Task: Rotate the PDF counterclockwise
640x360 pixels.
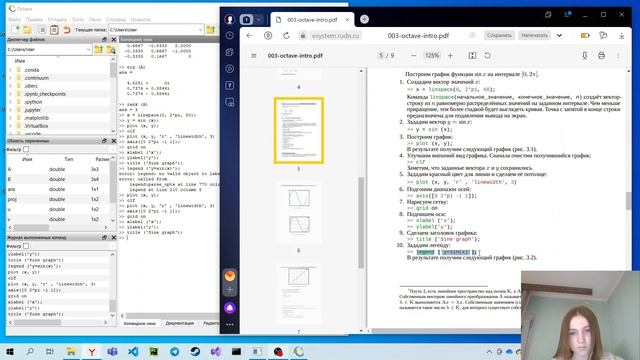Action: coord(487,56)
